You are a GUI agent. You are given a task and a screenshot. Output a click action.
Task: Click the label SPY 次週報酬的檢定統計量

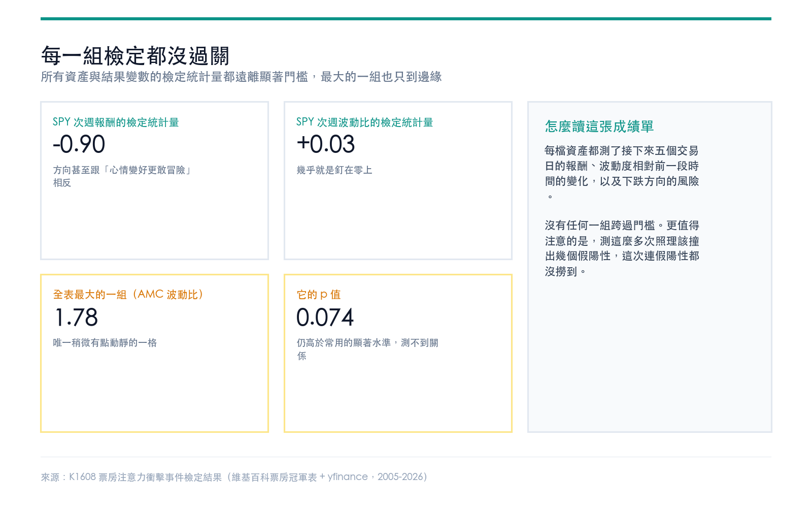[116, 122]
